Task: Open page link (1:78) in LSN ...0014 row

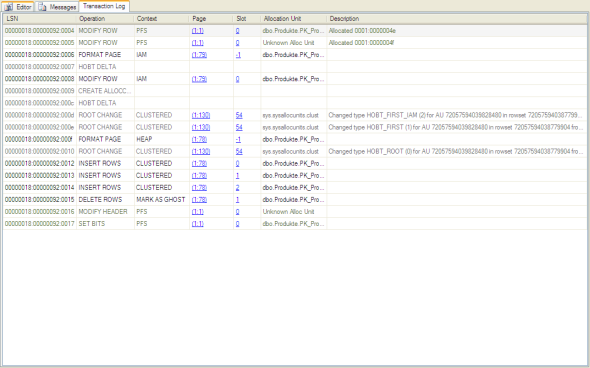Action: point(199,187)
